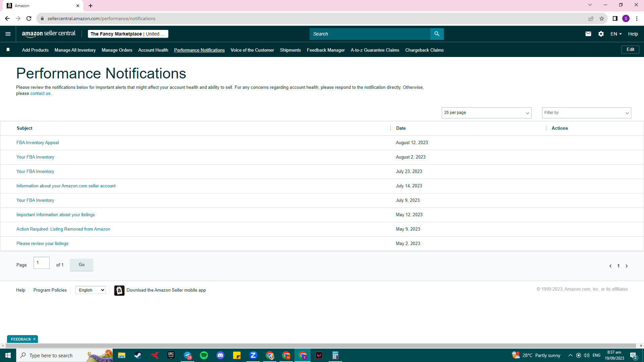The image size is (644, 362).
Task: Open Please review your listings notification
Action: click(42, 244)
